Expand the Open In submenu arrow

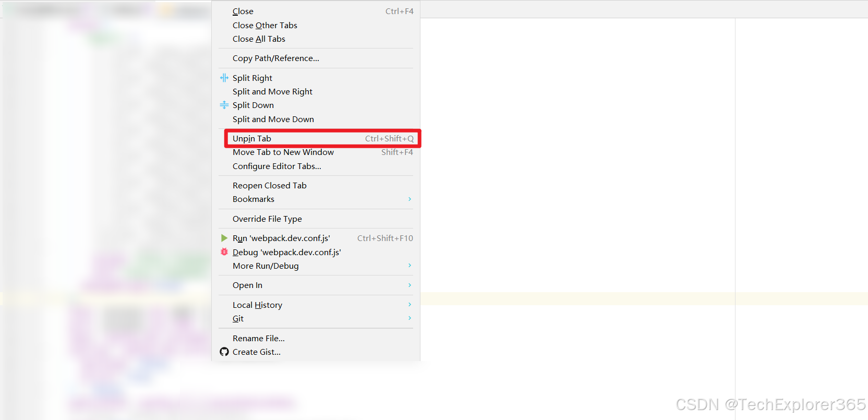tap(409, 285)
